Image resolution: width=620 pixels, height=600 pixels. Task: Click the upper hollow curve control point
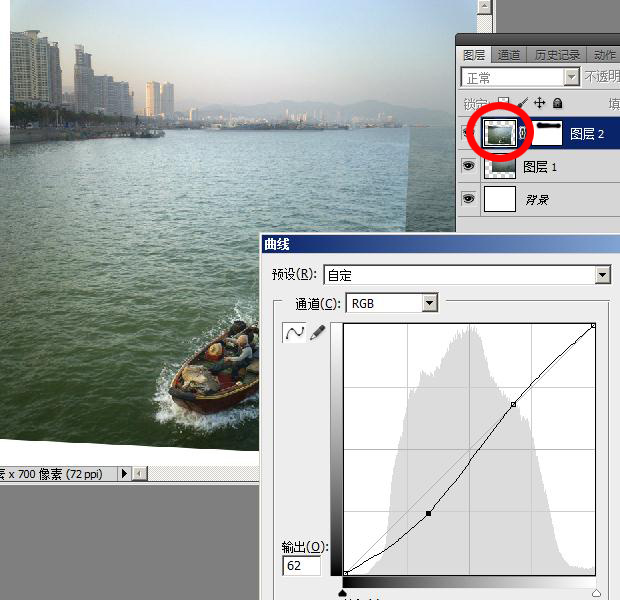513,404
